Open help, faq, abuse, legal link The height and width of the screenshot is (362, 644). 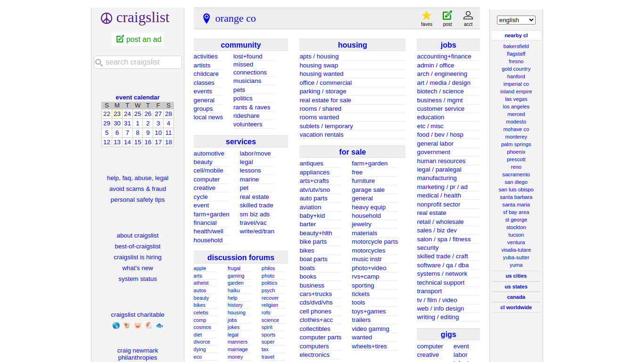[138, 178]
